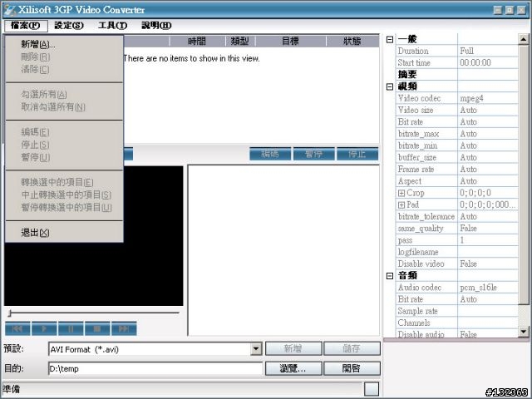Select the Frame rate property row
Screen dimensions: 532x399
[x=457, y=170]
